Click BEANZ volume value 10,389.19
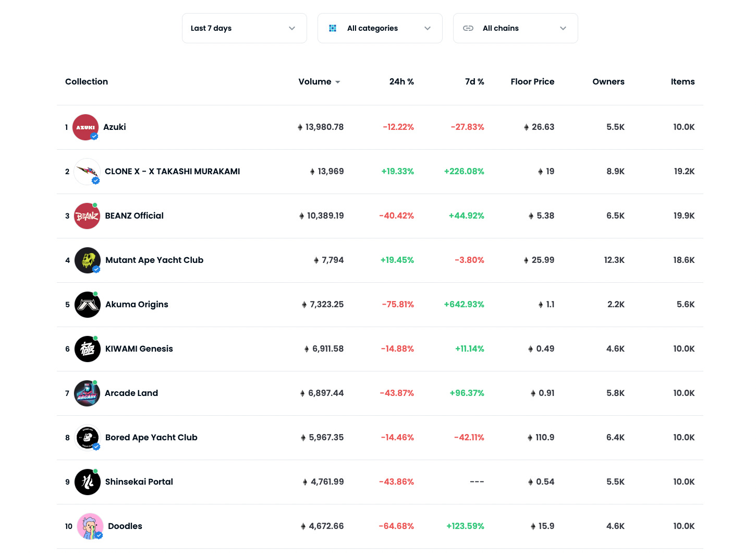Viewport: 756px width, 553px height. 325,216
